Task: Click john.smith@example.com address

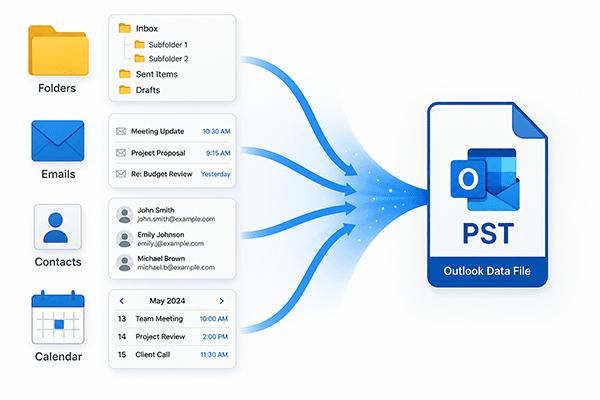Action: click(x=176, y=219)
